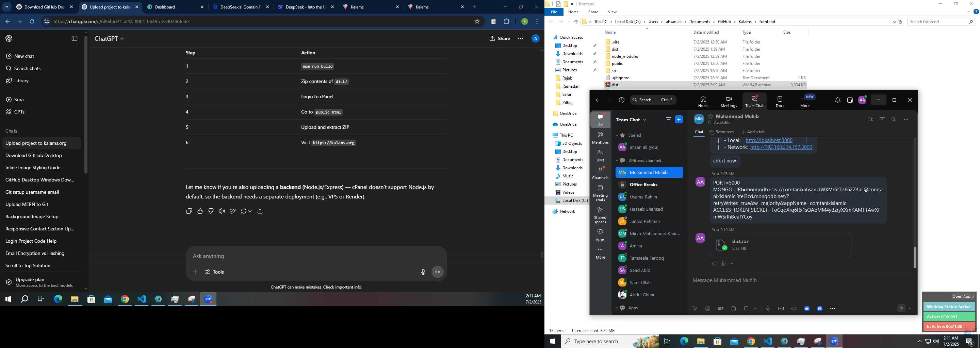This screenshot has height=348, width=980.
Task: Show hidden system tray icons
Action: coord(919,342)
